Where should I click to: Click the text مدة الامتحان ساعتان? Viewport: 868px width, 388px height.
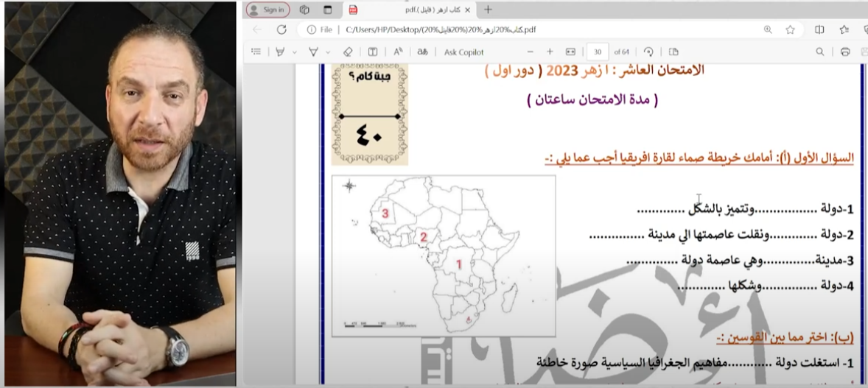pyautogui.click(x=592, y=99)
